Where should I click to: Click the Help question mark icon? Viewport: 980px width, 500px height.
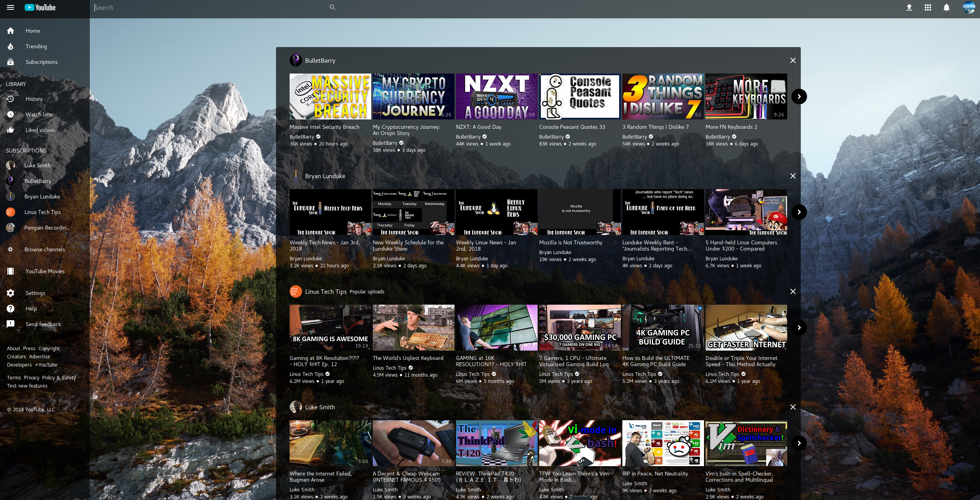pos(10,309)
